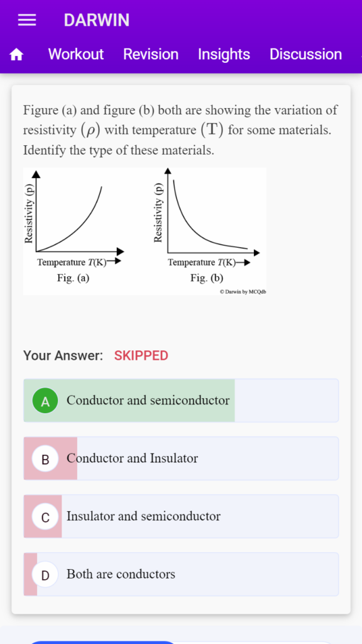
Task: Click the blue button at bottom edge
Action: [x=102, y=642]
